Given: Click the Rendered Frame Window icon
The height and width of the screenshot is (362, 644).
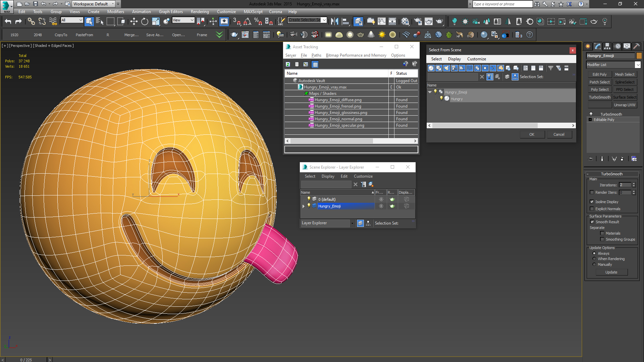Looking at the screenshot, I should [x=429, y=21].
